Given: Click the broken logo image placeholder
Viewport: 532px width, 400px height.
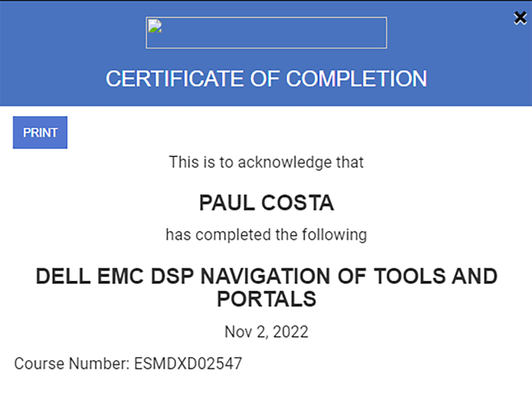Looking at the screenshot, I should tap(267, 33).
